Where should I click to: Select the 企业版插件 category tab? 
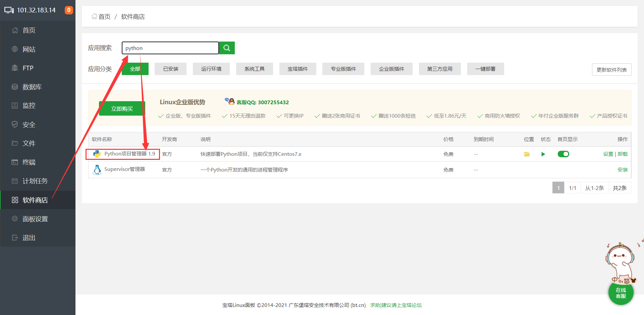coord(392,69)
